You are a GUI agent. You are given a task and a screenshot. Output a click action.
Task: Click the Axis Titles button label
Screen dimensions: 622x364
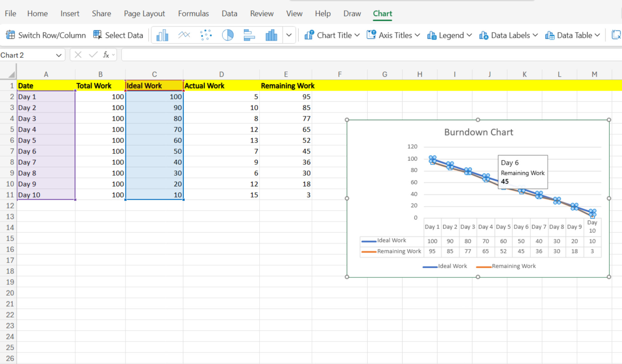click(395, 35)
